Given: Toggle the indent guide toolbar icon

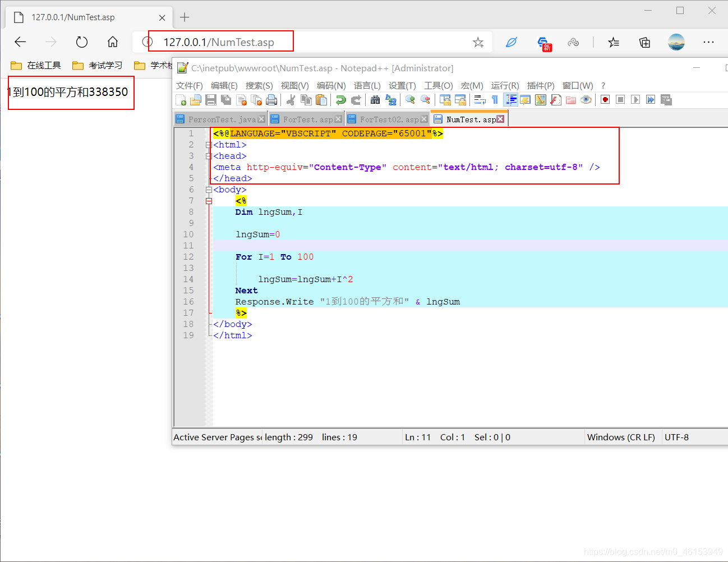Looking at the screenshot, I should pos(510,100).
